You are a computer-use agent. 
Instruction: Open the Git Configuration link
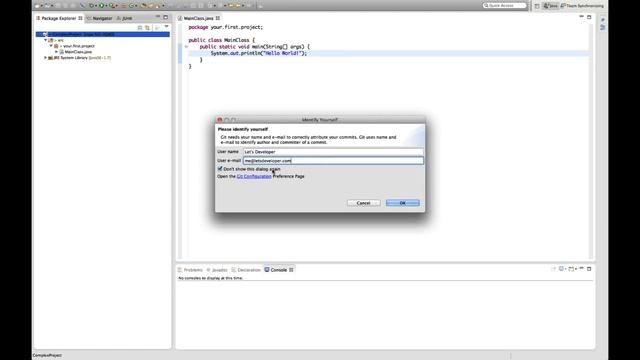pos(254,176)
